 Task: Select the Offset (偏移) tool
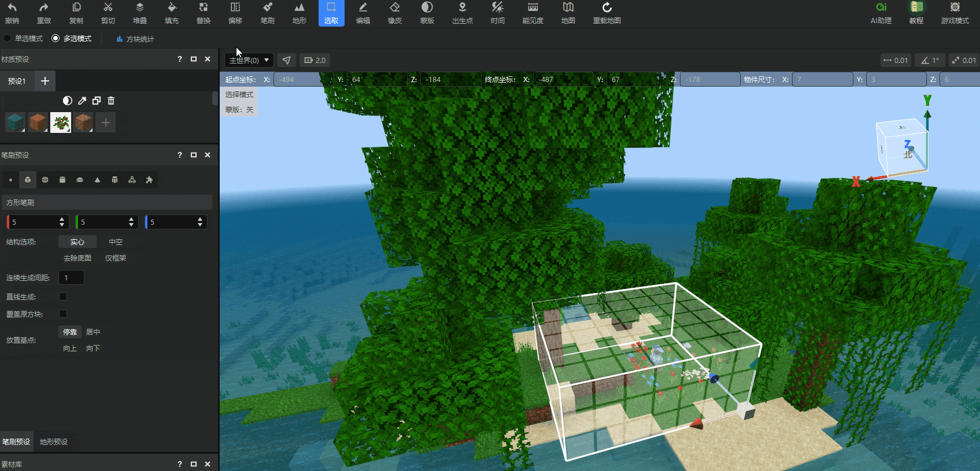pos(235,13)
